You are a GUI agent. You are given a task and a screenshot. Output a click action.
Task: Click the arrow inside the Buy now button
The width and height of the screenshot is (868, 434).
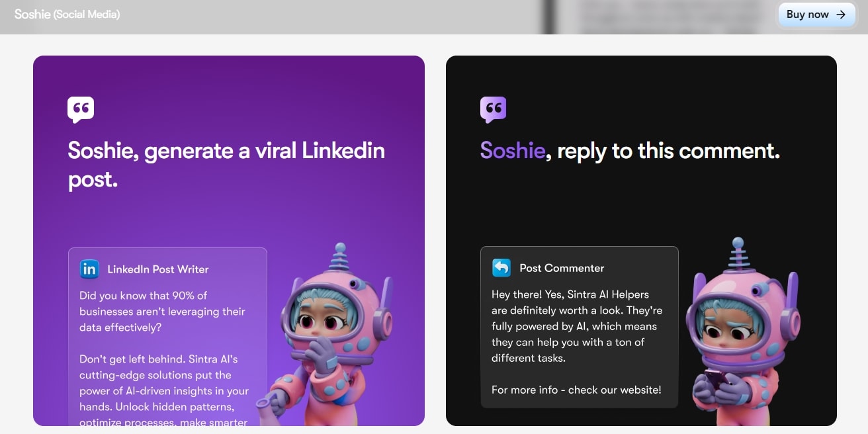[x=841, y=15]
